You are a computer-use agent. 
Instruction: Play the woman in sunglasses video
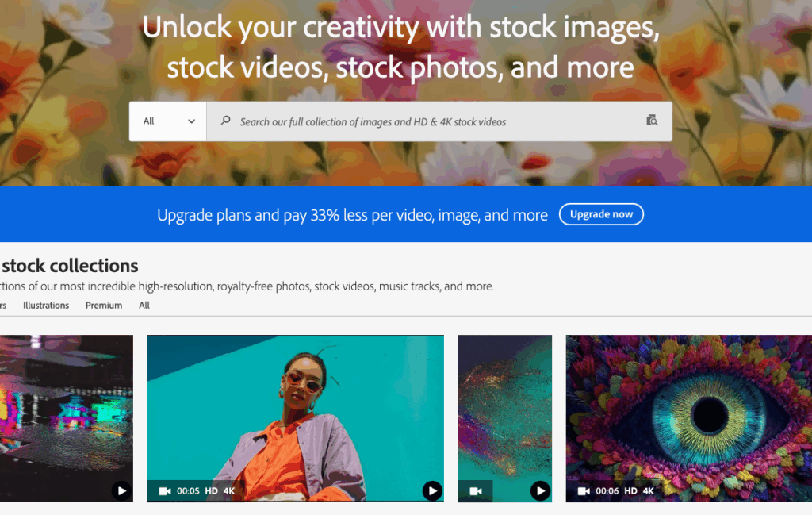[431, 490]
